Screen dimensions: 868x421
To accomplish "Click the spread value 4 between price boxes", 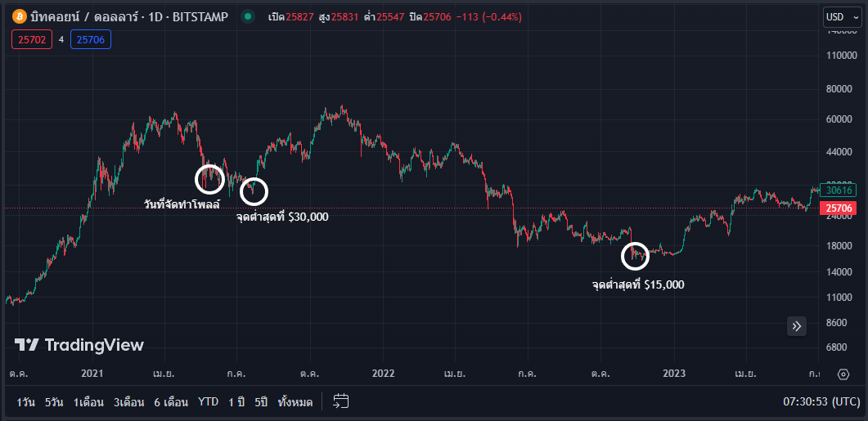I will (61, 40).
